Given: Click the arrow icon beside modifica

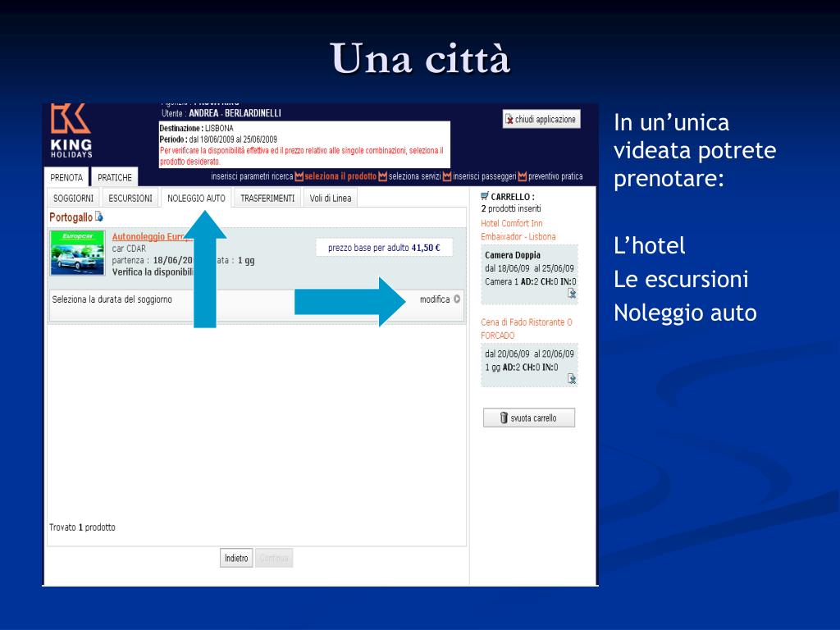Looking at the screenshot, I should (457, 299).
